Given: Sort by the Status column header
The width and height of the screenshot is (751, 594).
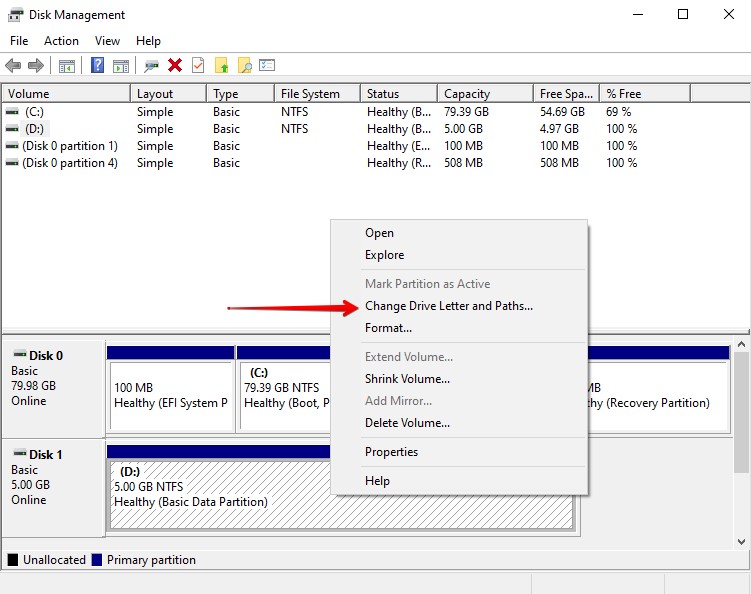Looking at the screenshot, I should 399,93.
